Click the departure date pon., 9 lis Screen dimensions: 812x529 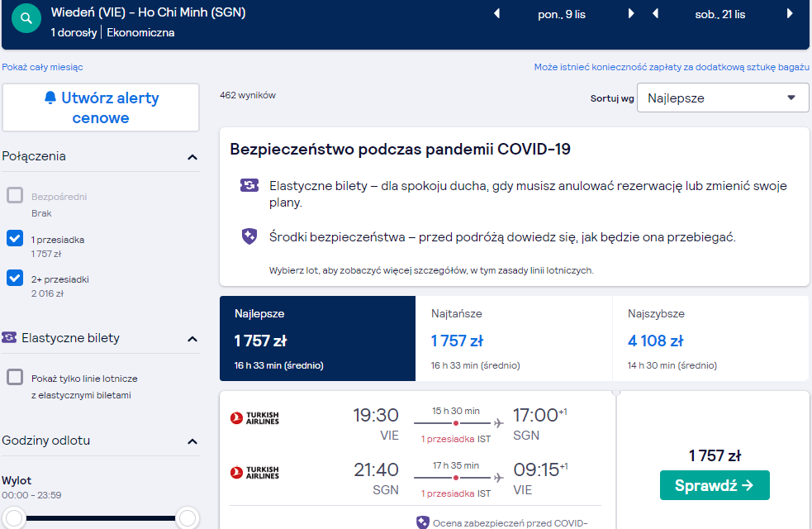point(562,15)
